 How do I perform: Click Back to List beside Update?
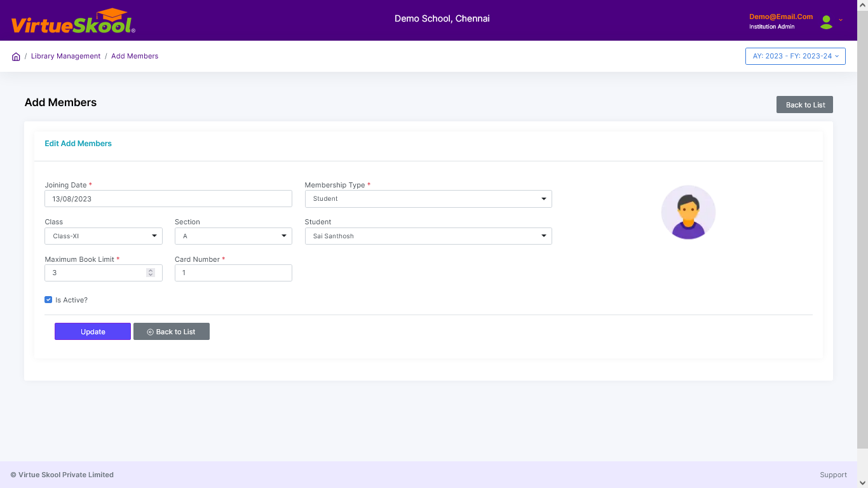click(x=172, y=332)
